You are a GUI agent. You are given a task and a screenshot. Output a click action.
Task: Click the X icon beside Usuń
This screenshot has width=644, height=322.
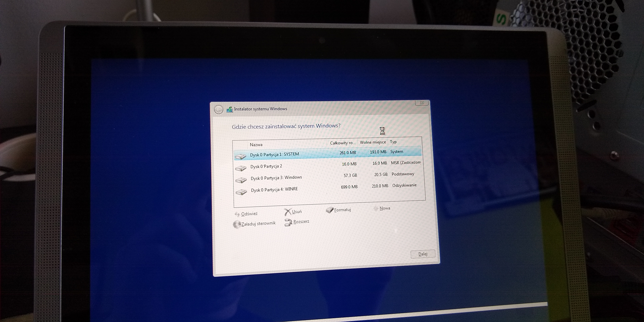tap(288, 212)
